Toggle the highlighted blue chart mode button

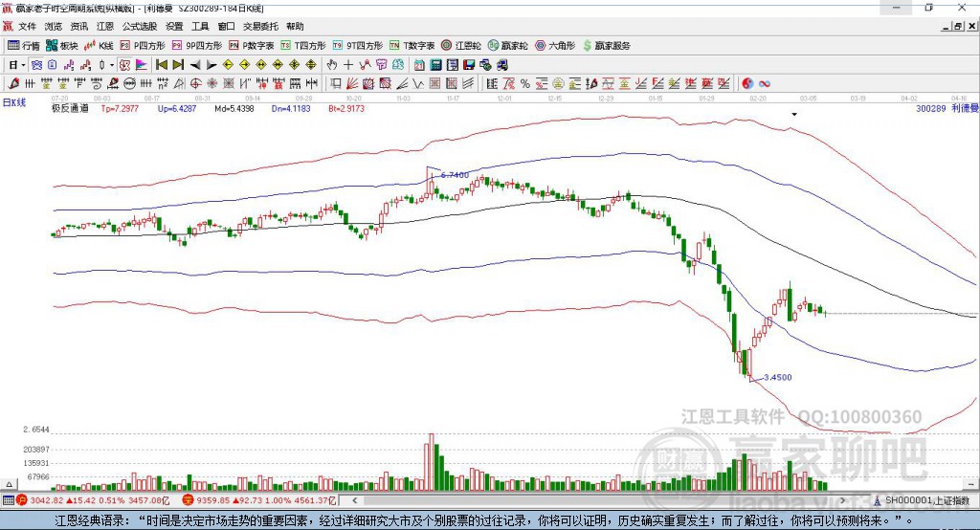(36, 64)
